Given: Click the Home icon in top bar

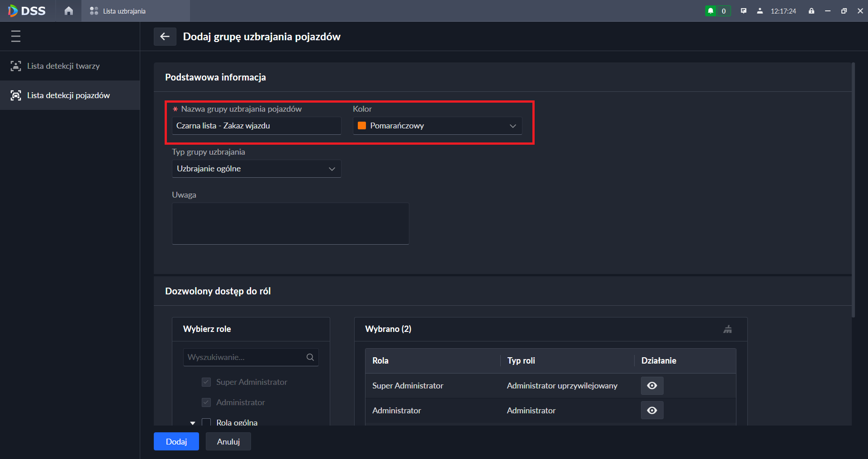Looking at the screenshot, I should coord(68,11).
